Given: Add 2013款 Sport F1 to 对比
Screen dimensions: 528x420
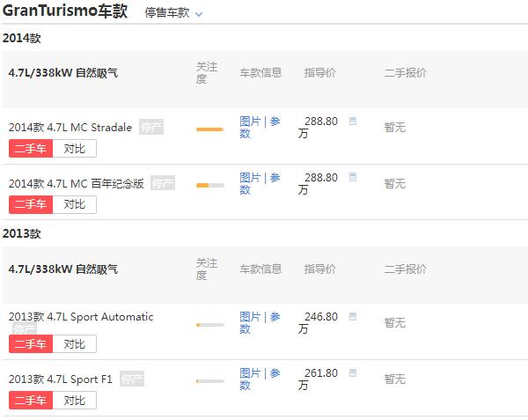Looking at the screenshot, I should 75,401.
